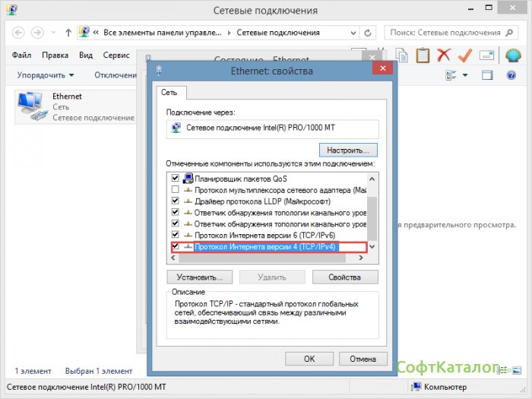Image resolution: width=532 pixels, height=399 pixels.
Task: Open the Файл menu
Action: pyautogui.click(x=21, y=55)
